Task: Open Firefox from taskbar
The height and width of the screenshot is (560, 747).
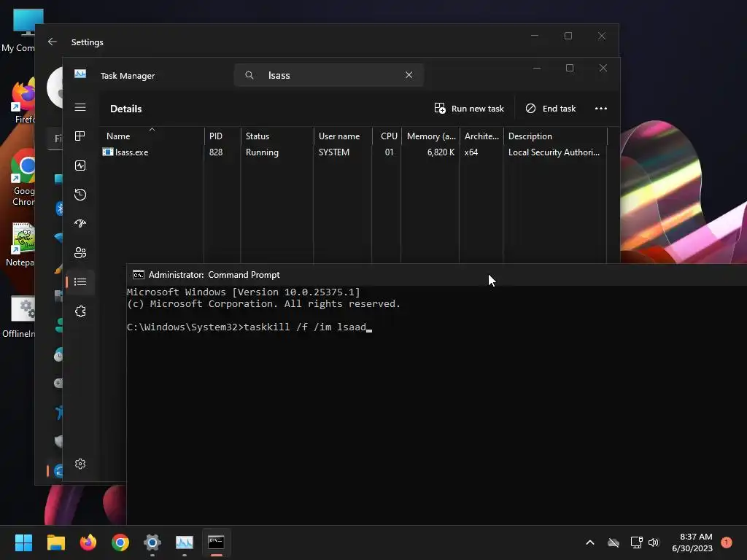Action: [88, 542]
